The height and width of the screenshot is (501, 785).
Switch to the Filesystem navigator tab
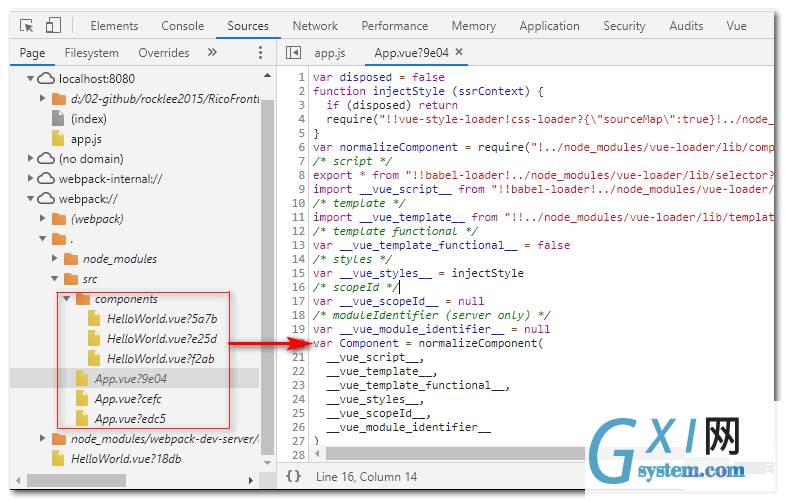click(x=91, y=53)
